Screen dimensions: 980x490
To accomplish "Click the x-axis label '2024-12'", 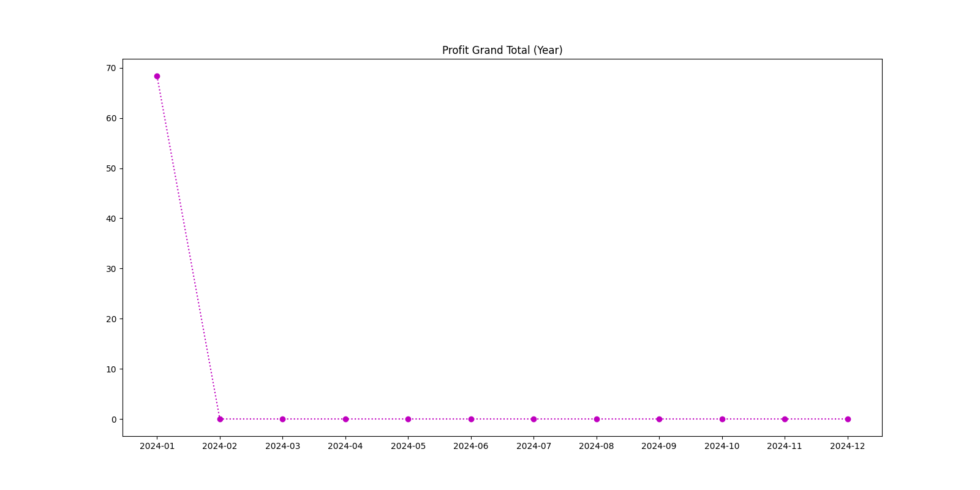I will tap(848, 446).
